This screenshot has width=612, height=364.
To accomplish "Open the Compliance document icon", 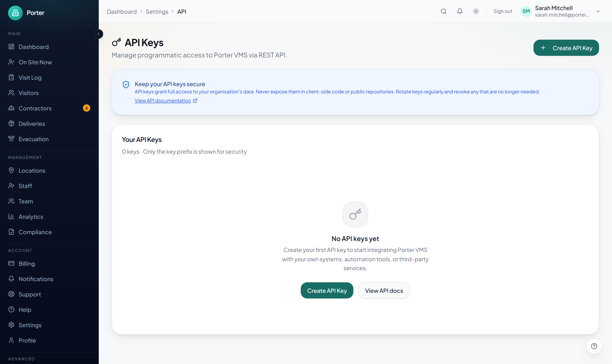I will point(11,232).
